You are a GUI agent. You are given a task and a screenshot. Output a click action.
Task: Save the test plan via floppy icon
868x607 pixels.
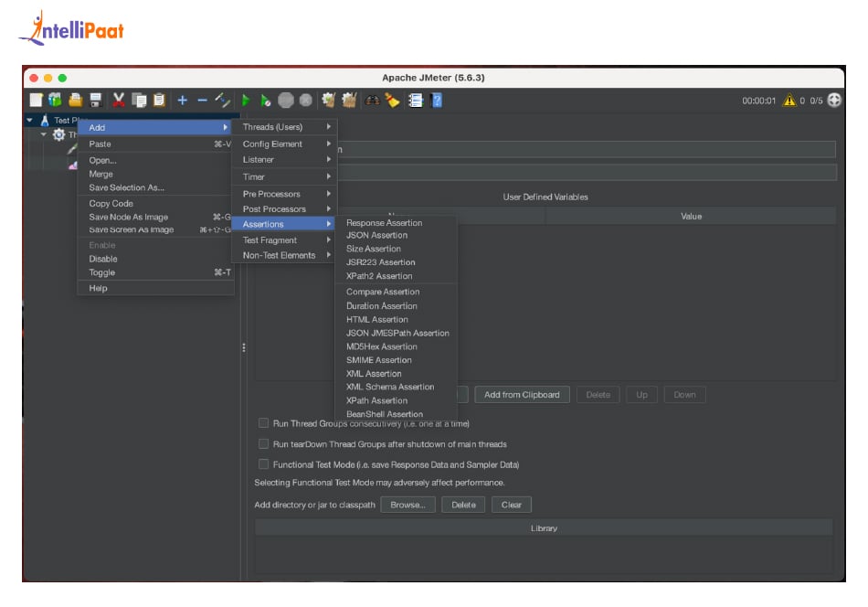pos(96,101)
